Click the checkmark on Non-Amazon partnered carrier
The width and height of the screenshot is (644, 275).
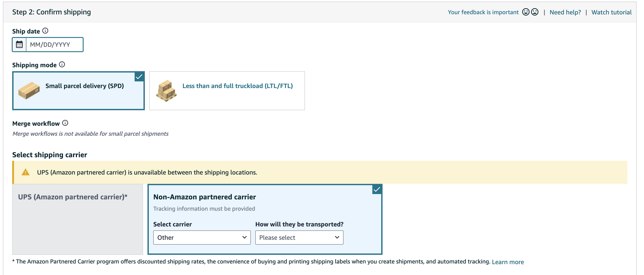tap(377, 189)
